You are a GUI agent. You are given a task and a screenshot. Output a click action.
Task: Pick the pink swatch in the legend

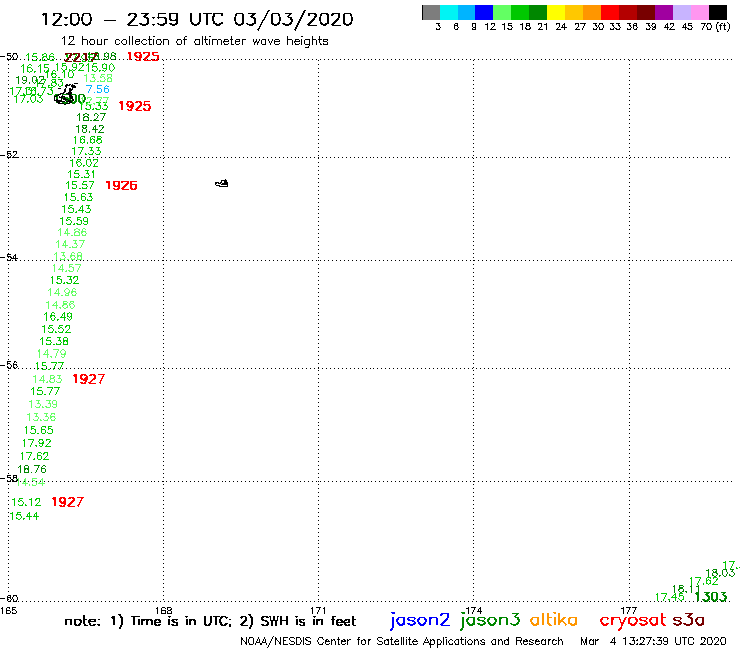699,12
